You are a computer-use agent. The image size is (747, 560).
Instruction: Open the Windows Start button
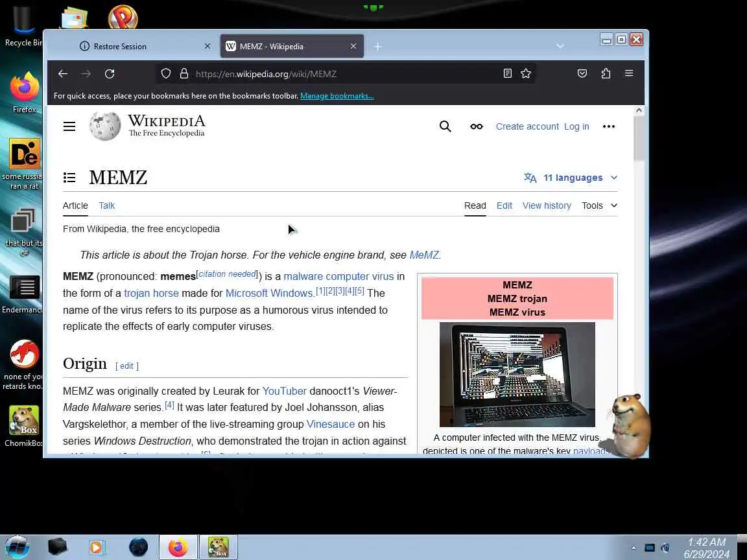(x=18, y=546)
